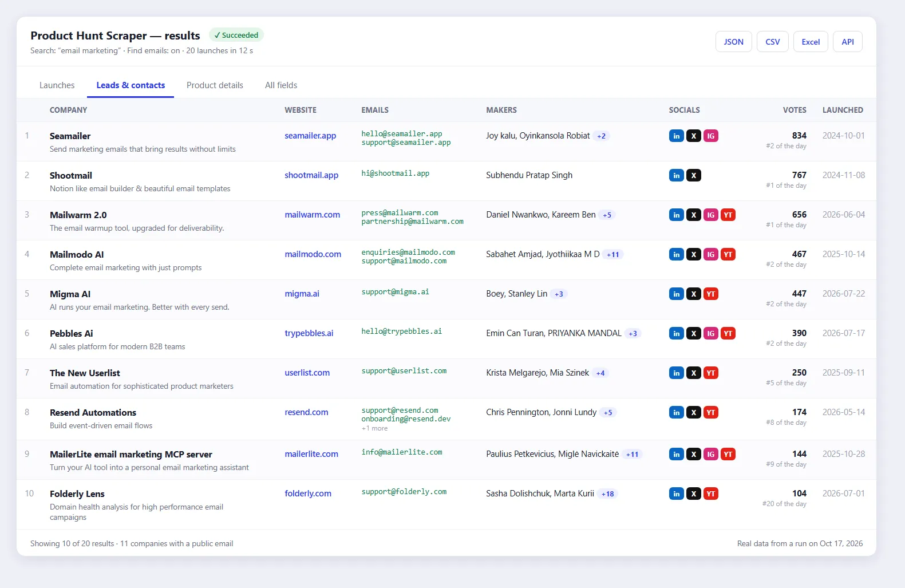Click the VOTES column header
The image size is (905, 588).
coord(795,110)
